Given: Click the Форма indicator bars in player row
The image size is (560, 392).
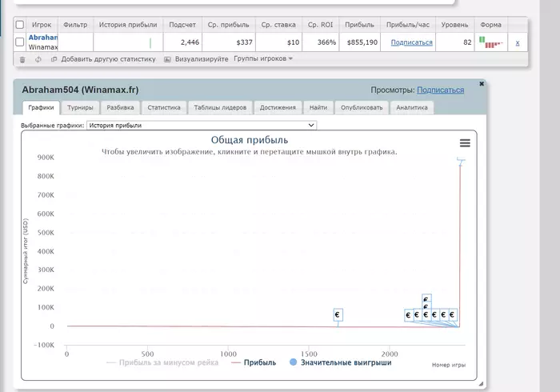Looking at the screenshot, I should [x=490, y=42].
